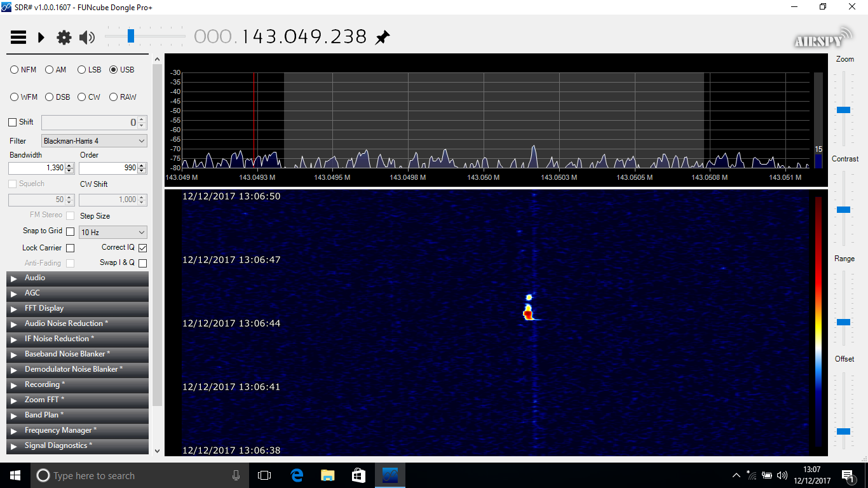Open the hamburger main menu
868x488 pixels.
(x=18, y=37)
